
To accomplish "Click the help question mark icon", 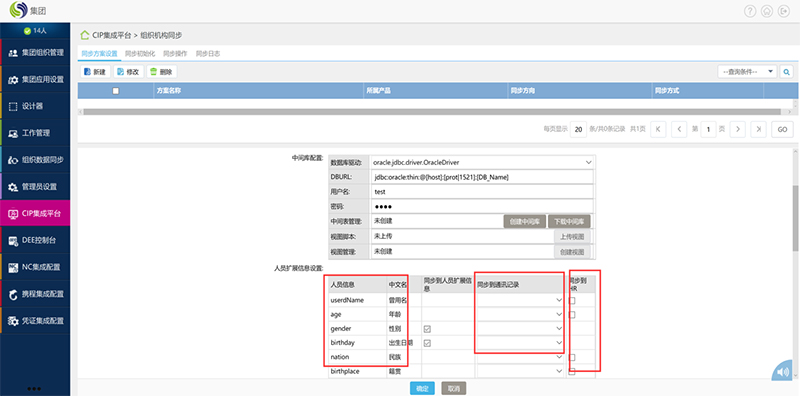I will (x=749, y=11).
